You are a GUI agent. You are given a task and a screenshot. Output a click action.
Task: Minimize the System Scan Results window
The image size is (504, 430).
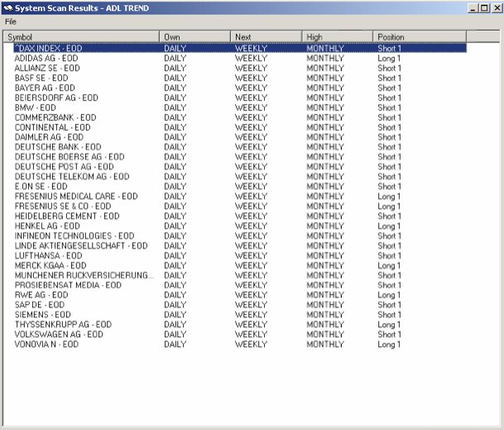click(x=473, y=7)
